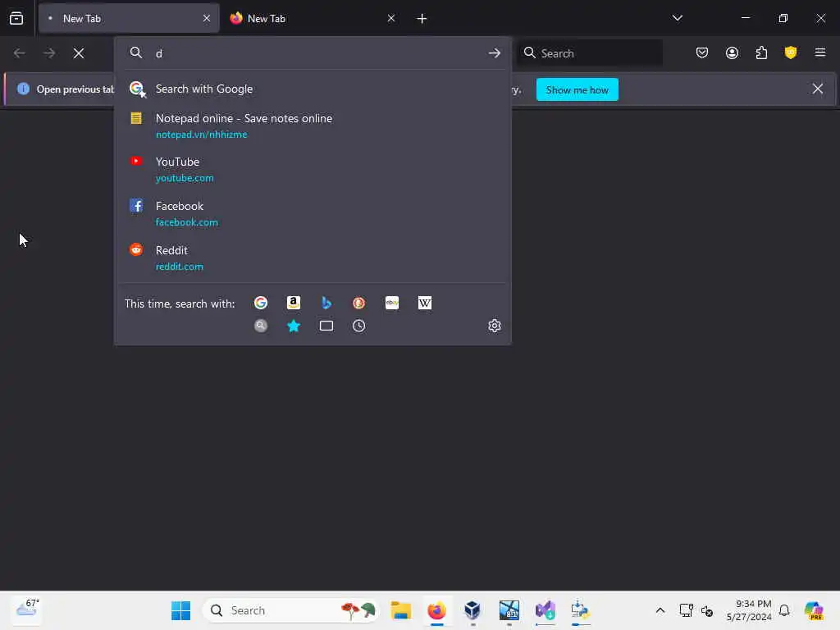
Task: Search this time with Amazon
Action: 294,304
